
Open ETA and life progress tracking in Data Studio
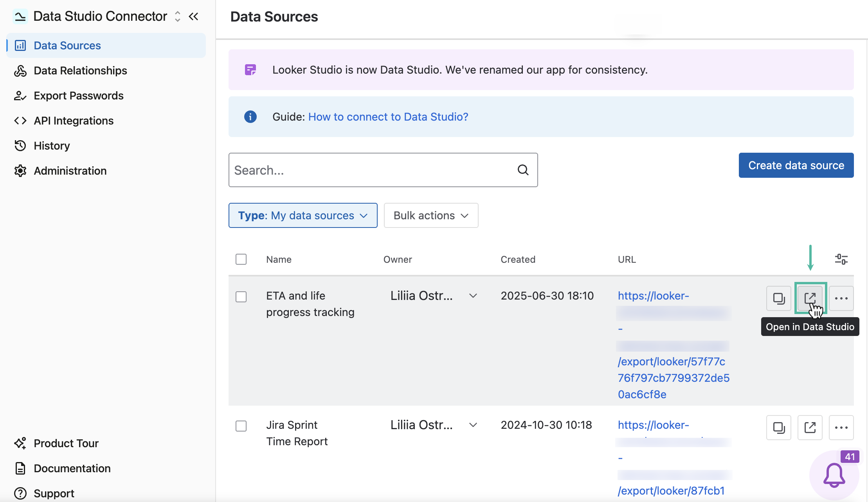click(810, 298)
